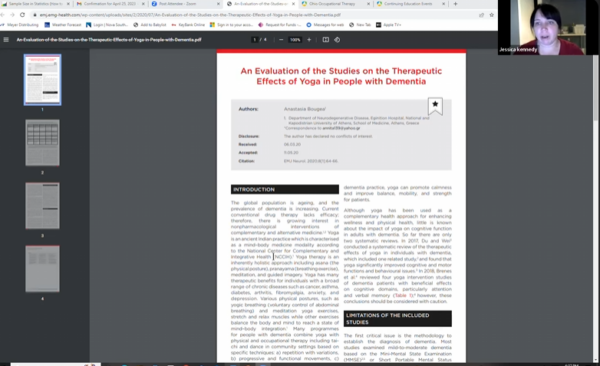Select page 3 thumbnail in sidebar
Screen dimensions: 600x366
pos(42,206)
